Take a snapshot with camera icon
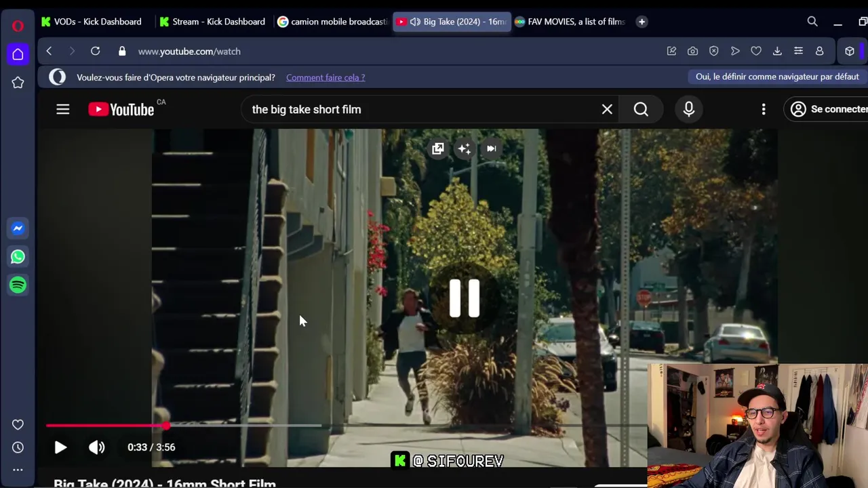This screenshot has height=488, width=868. (692, 51)
